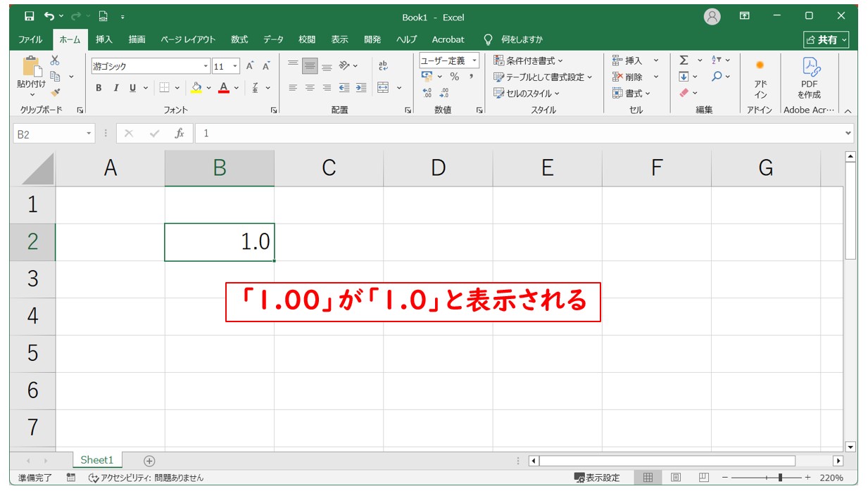The image size is (868, 491).
Task: Apply the Comma Style format
Action: 471,77
